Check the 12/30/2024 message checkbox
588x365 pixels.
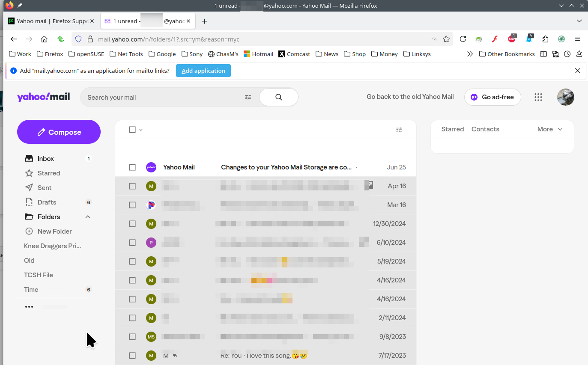132,224
